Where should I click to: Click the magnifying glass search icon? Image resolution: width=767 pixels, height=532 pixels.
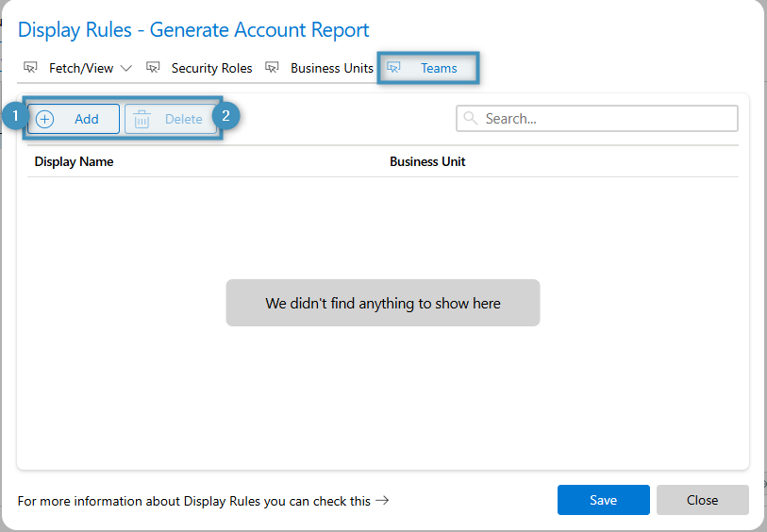click(470, 119)
